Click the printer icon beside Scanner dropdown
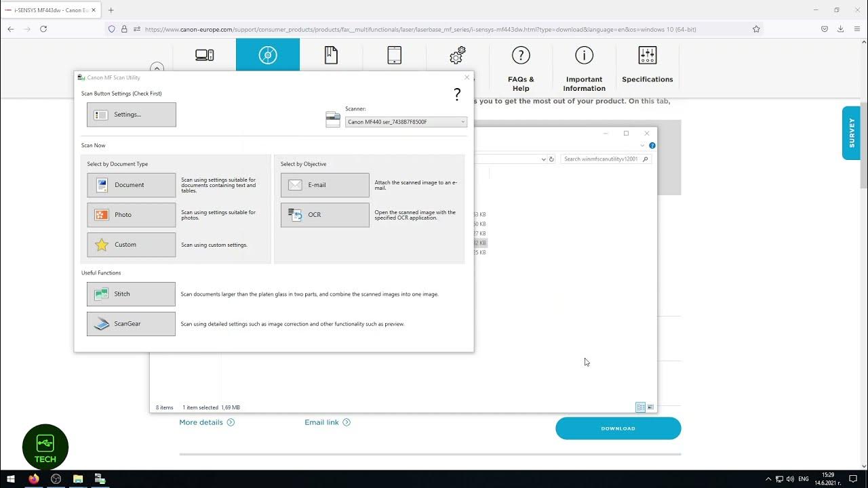This screenshot has width=868, height=488. 333,120
